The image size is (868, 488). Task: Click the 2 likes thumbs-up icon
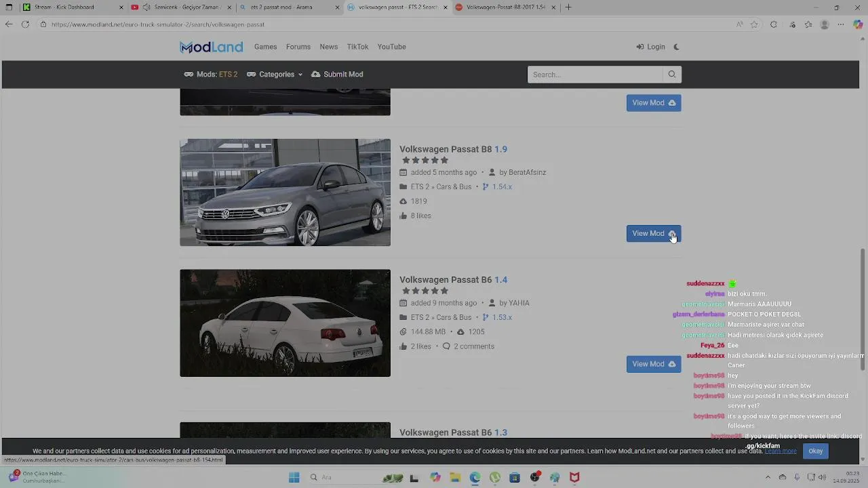coord(403,347)
